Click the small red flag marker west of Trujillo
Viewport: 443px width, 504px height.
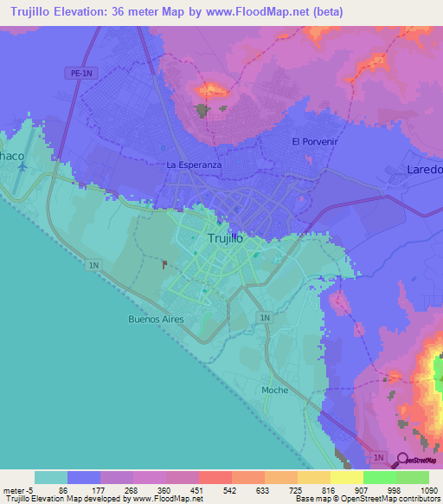point(164,265)
